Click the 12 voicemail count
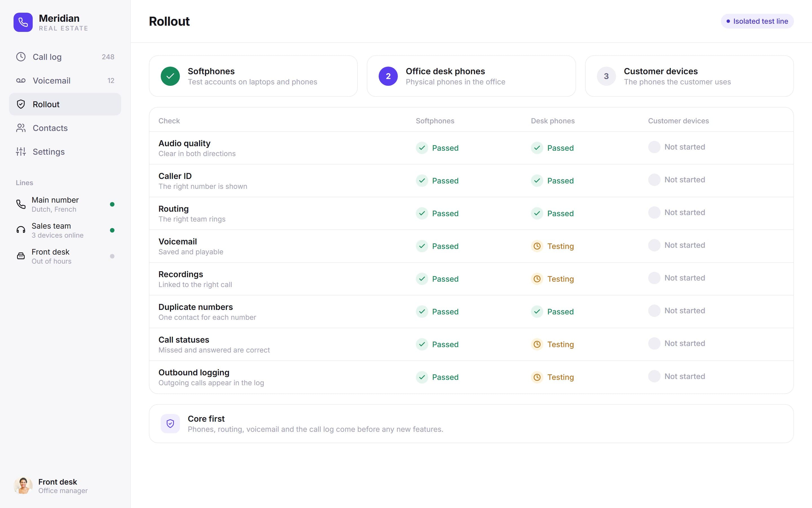 point(111,81)
